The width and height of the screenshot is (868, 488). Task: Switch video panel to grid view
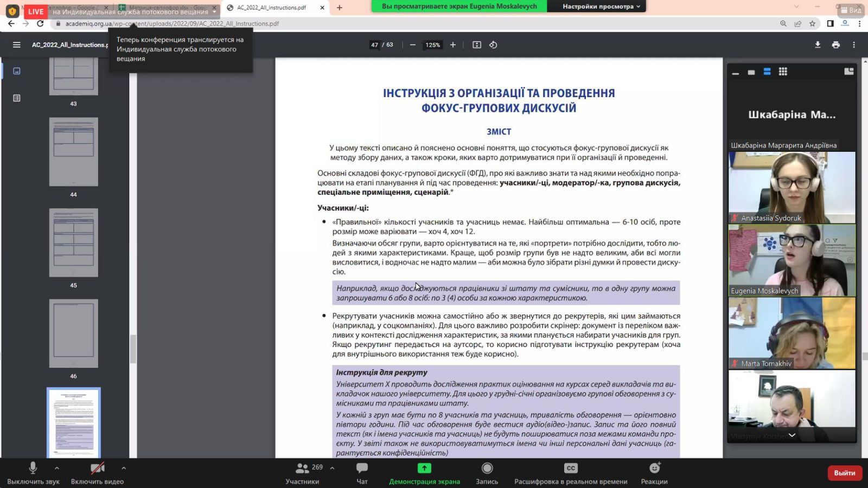[783, 72]
